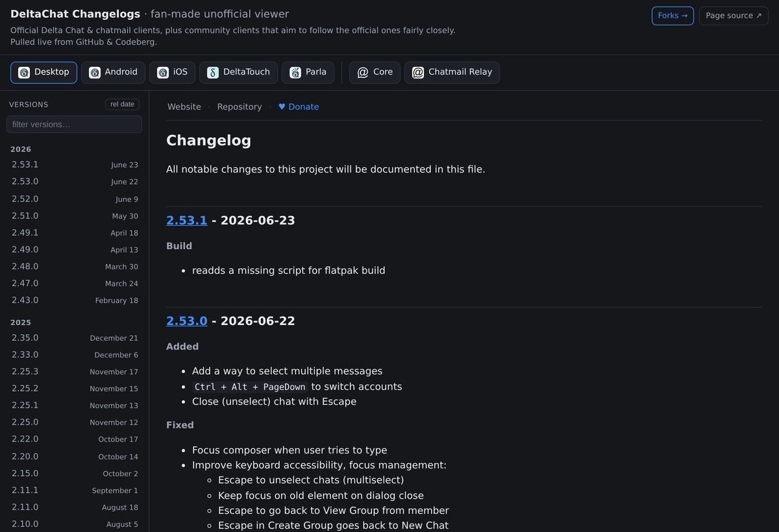Screen dimensions: 779x532
Task: Select version 2.53.1 in sidebar
Action: (74, 165)
